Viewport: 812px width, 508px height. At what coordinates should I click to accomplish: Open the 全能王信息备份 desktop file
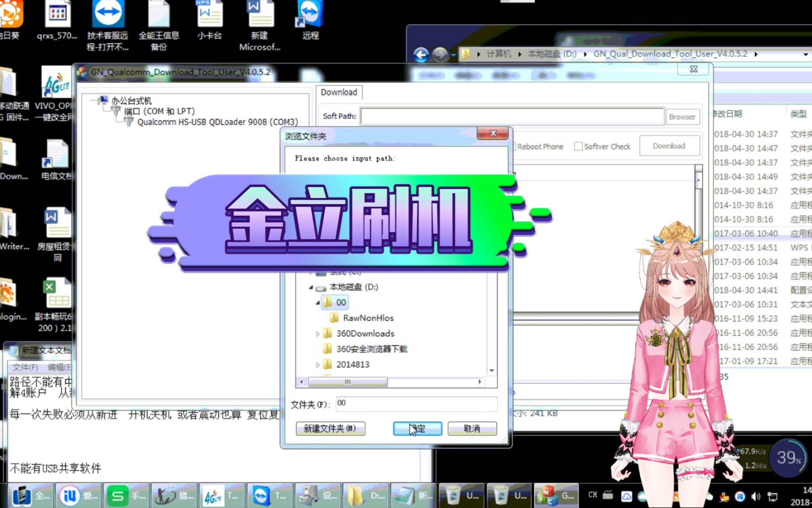(159, 25)
